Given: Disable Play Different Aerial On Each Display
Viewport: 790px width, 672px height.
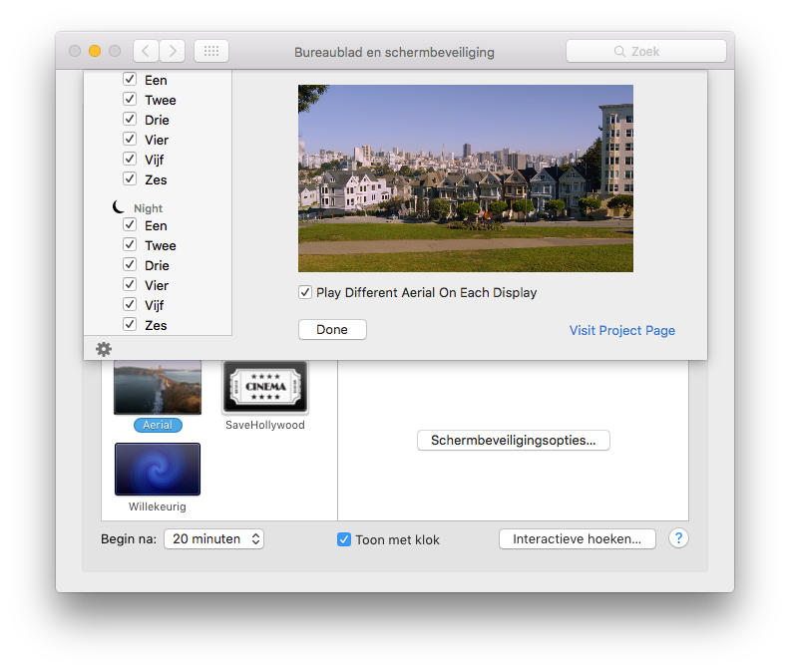Looking at the screenshot, I should point(305,292).
